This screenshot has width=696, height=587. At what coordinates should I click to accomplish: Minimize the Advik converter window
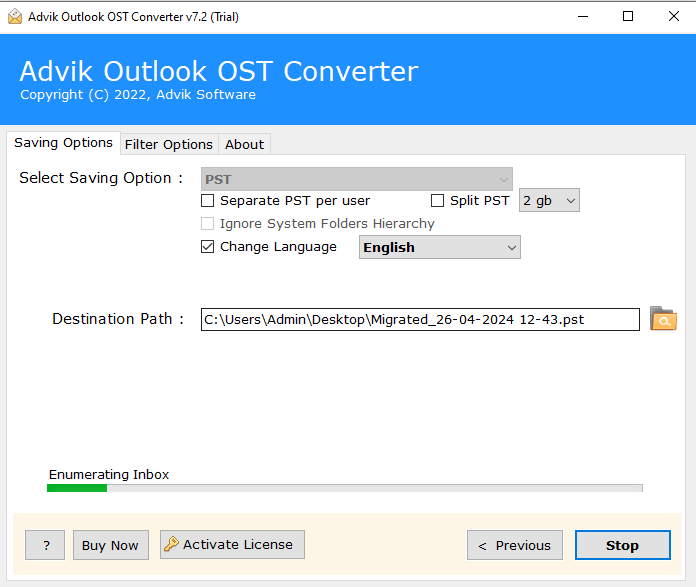(583, 16)
